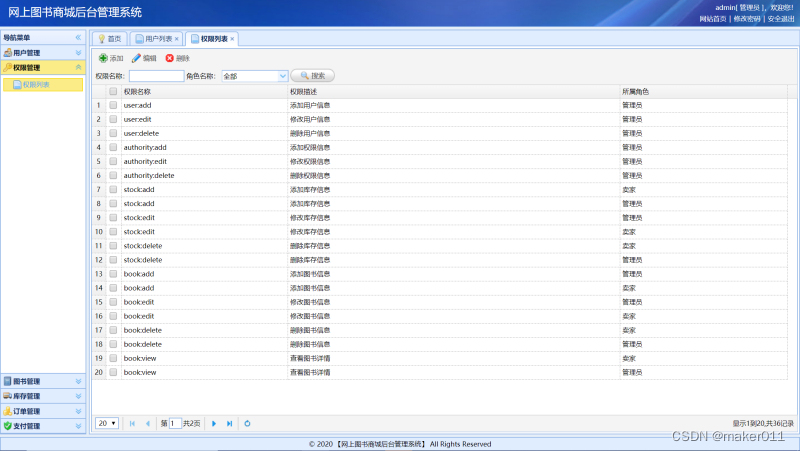Image resolution: width=800 pixels, height=451 pixels.
Task: Check the box for row authority:delete
Action: click(x=113, y=175)
